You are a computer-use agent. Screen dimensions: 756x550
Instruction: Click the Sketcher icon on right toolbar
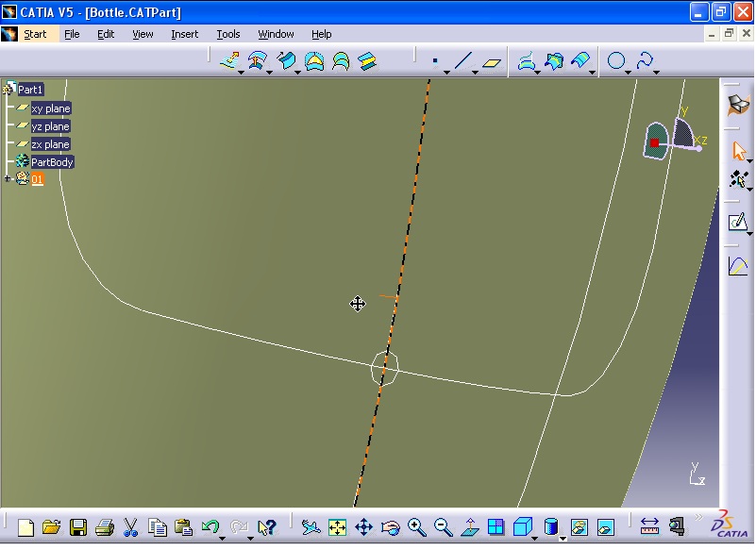tap(738, 223)
